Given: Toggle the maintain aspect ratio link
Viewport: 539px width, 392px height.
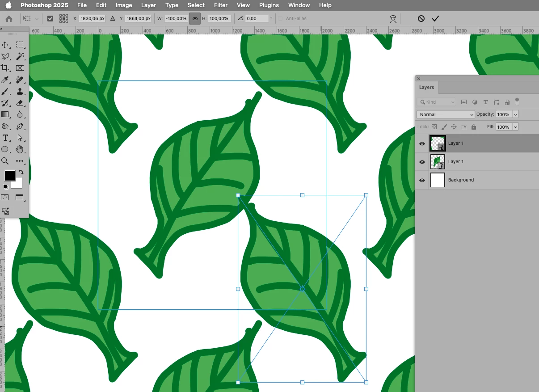Looking at the screenshot, I should point(195,19).
